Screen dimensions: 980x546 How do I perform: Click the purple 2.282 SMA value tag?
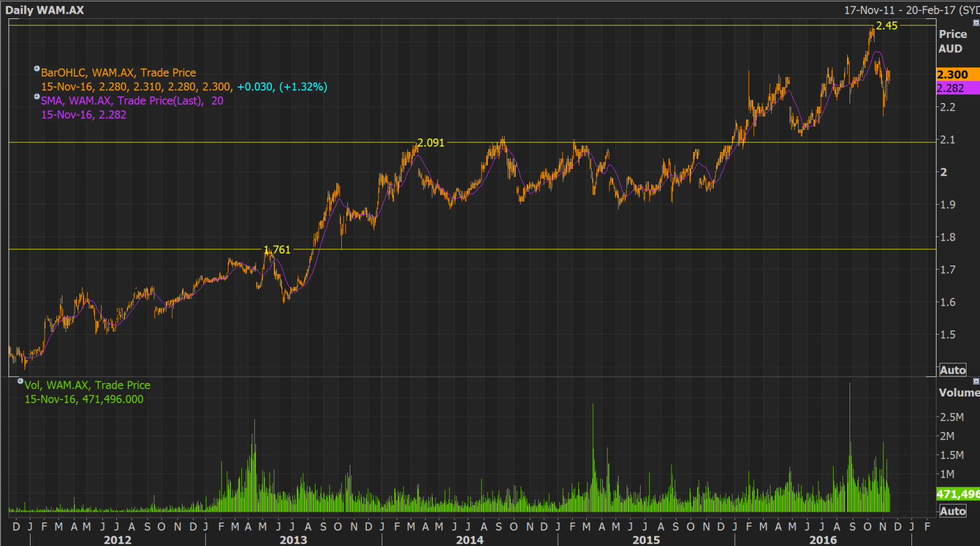[958, 88]
